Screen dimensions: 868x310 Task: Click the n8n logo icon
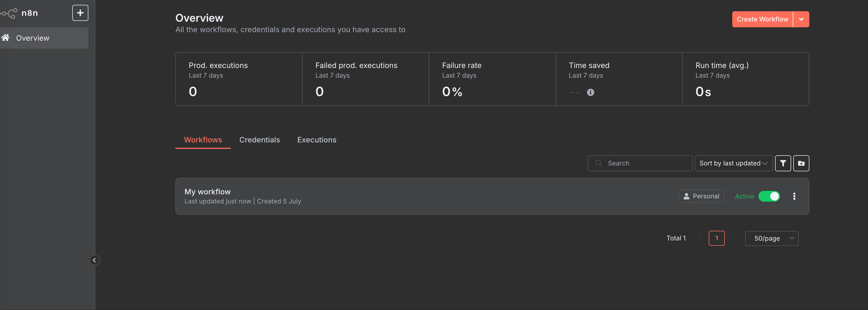tap(9, 13)
